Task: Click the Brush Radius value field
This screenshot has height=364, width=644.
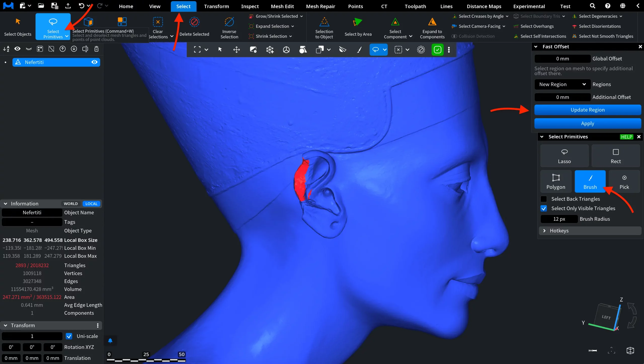Action: point(559,219)
